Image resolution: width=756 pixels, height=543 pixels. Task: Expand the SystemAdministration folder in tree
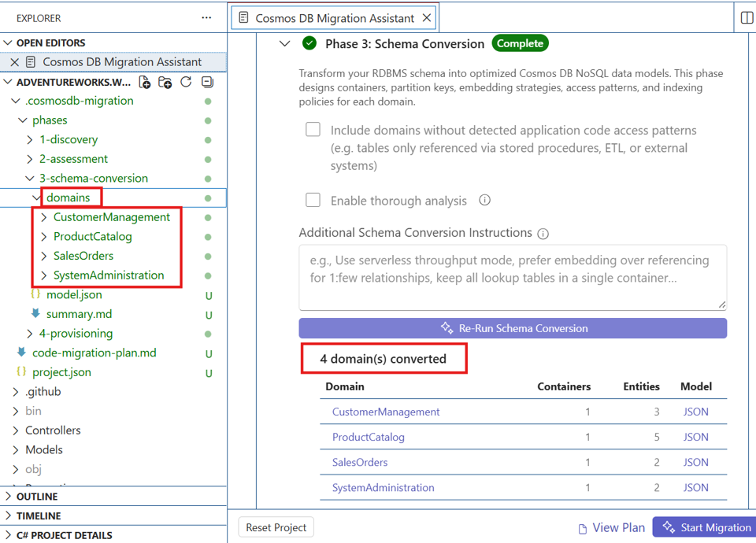(44, 275)
